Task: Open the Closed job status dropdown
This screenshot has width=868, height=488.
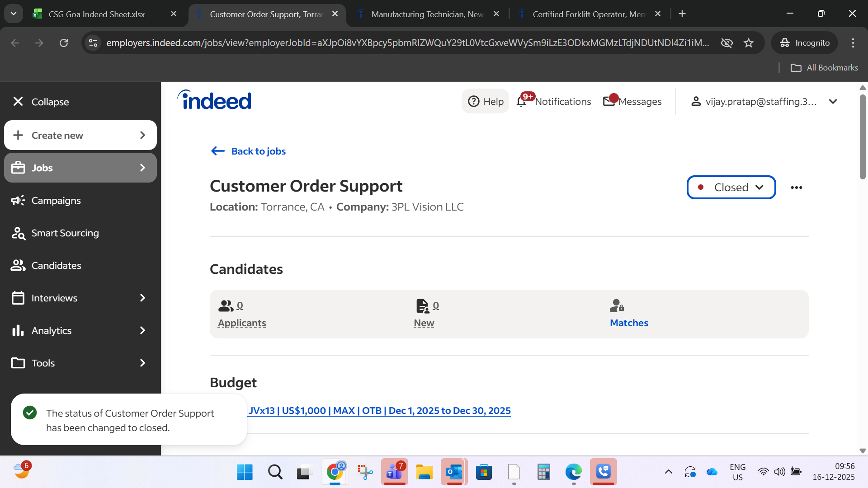Action: click(731, 187)
